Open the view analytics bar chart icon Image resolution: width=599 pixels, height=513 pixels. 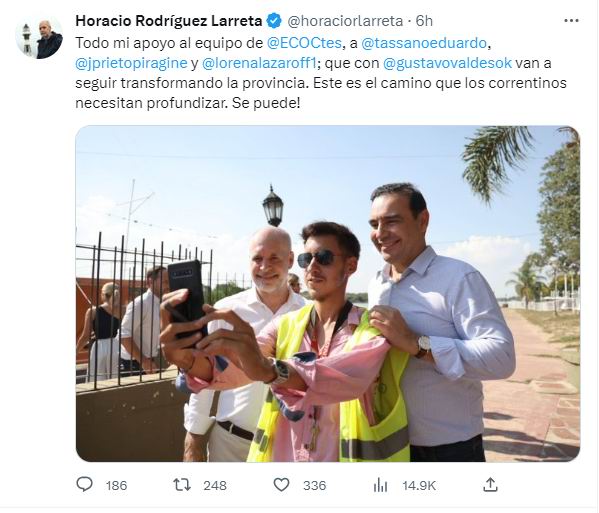point(380,485)
